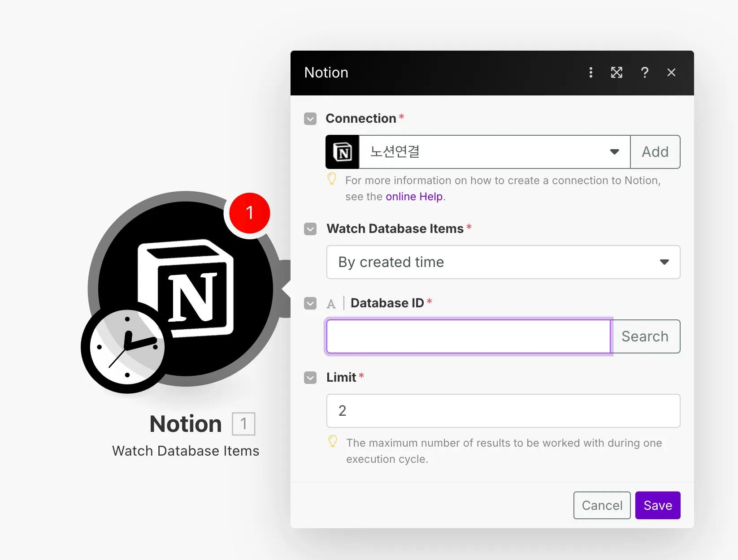Click the Search button for Database ID
The width and height of the screenshot is (738, 560).
(x=645, y=336)
